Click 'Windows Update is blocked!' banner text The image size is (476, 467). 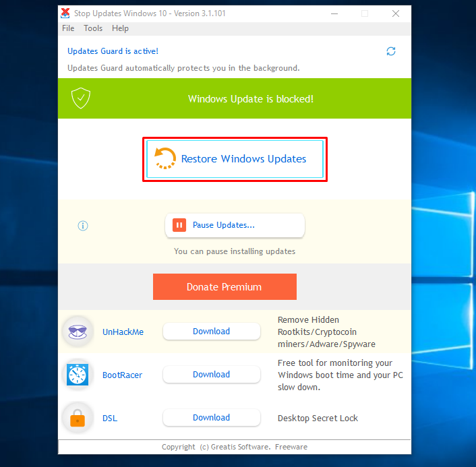coord(251,99)
